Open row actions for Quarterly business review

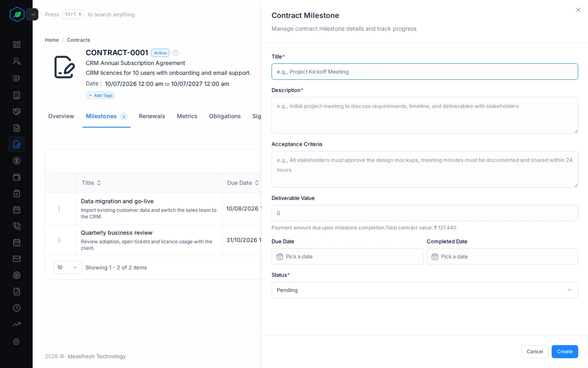pos(59,240)
